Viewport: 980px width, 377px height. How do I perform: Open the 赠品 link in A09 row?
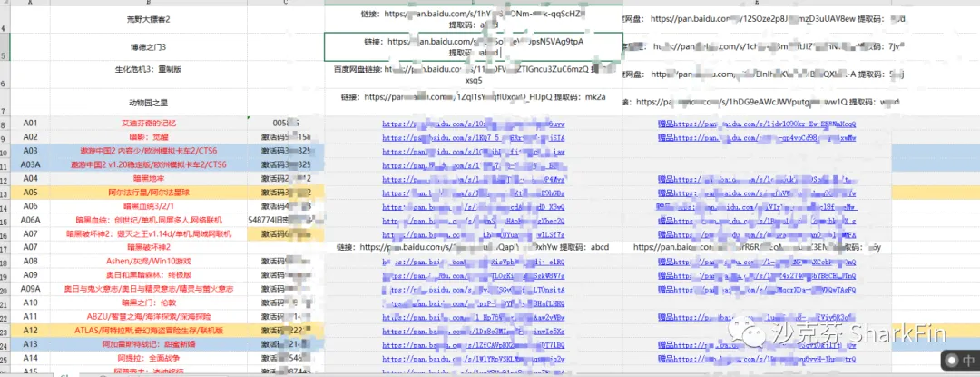pyautogui.click(x=757, y=276)
